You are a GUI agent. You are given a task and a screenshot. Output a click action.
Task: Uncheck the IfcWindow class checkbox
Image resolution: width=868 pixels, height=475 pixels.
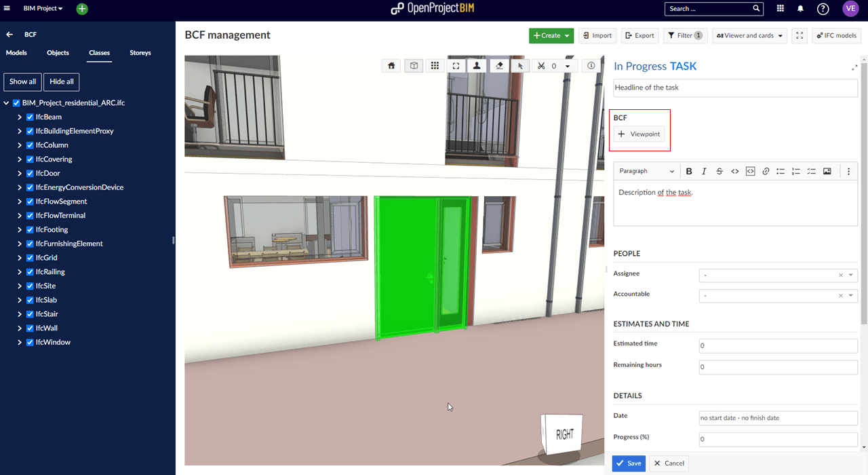[x=30, y=342]
